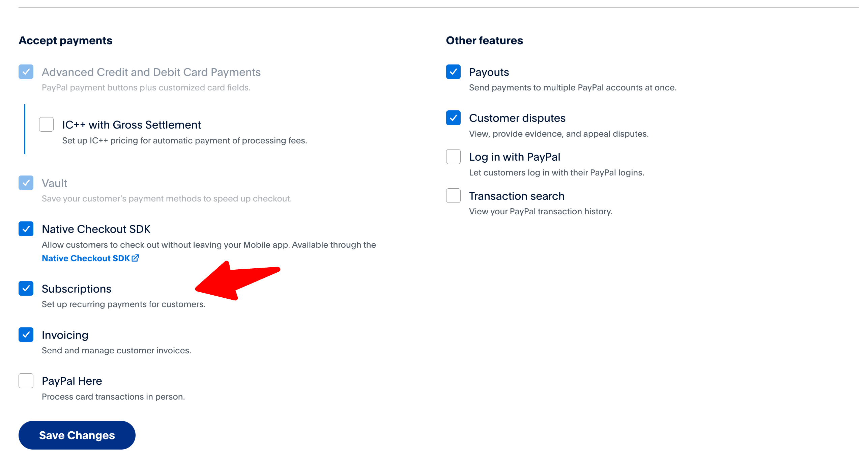Open the Native Checkout SDK link
The height and width of the screenshot is (459, 868).
86,258
